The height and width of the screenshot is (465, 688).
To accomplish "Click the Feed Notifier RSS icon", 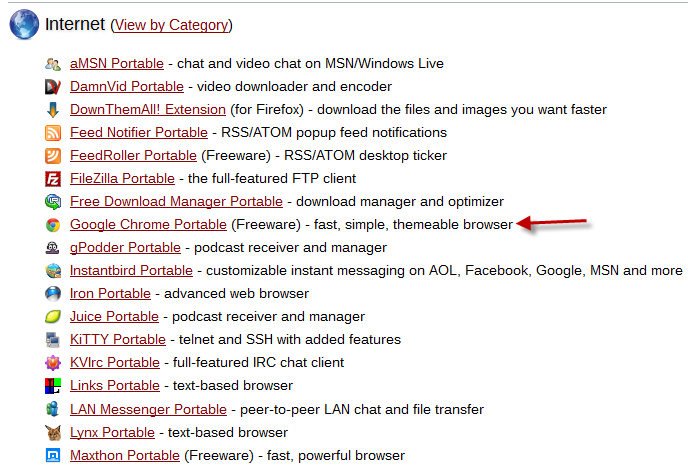I will pyautogui.click(x=53, y=133).
